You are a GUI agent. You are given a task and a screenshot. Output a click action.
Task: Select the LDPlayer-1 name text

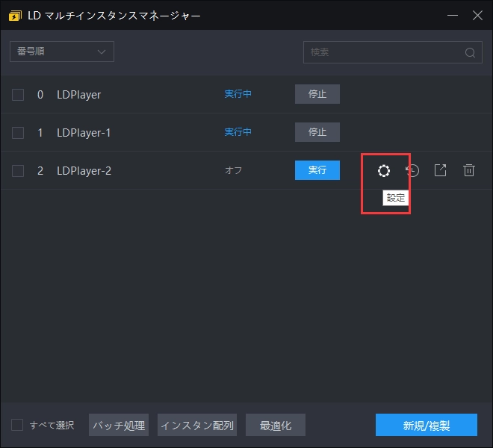point(84,133)
